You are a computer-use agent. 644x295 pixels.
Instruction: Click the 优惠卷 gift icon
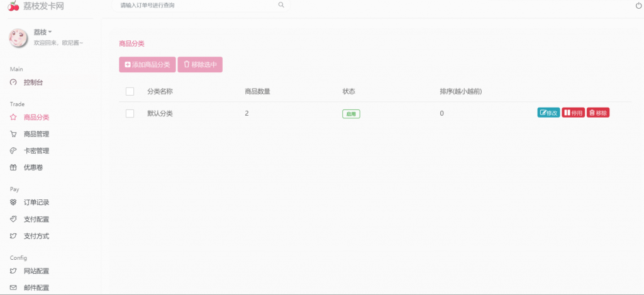tap(13, 168)
